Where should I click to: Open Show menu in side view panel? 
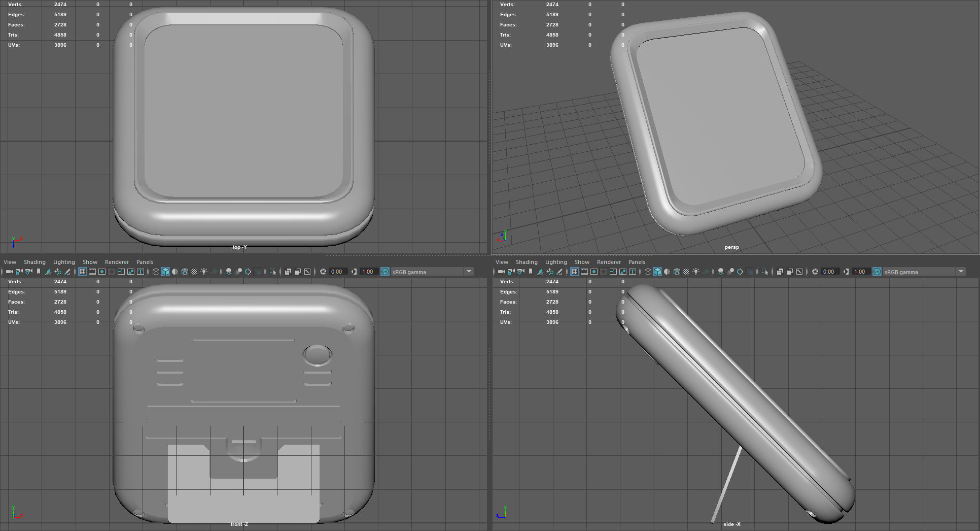coord(582,262)
